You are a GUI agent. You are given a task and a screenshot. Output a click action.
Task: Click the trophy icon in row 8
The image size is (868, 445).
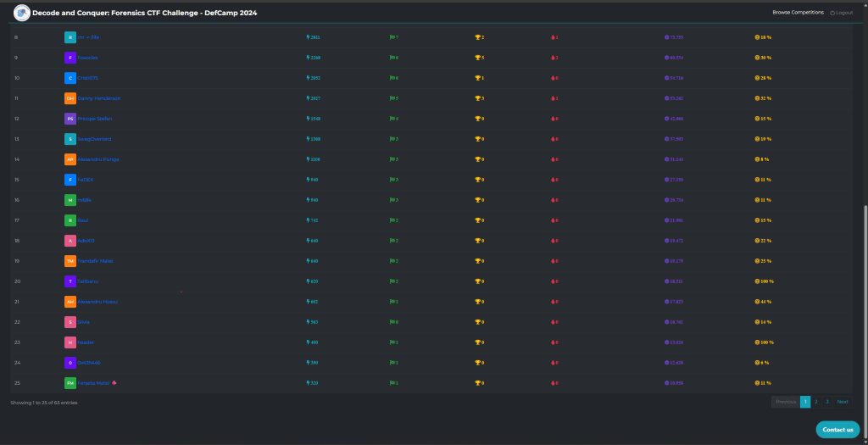coord(477,37)
